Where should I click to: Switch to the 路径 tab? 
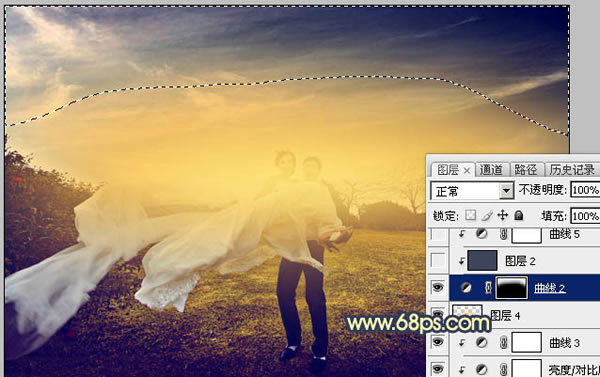[525, 170]
